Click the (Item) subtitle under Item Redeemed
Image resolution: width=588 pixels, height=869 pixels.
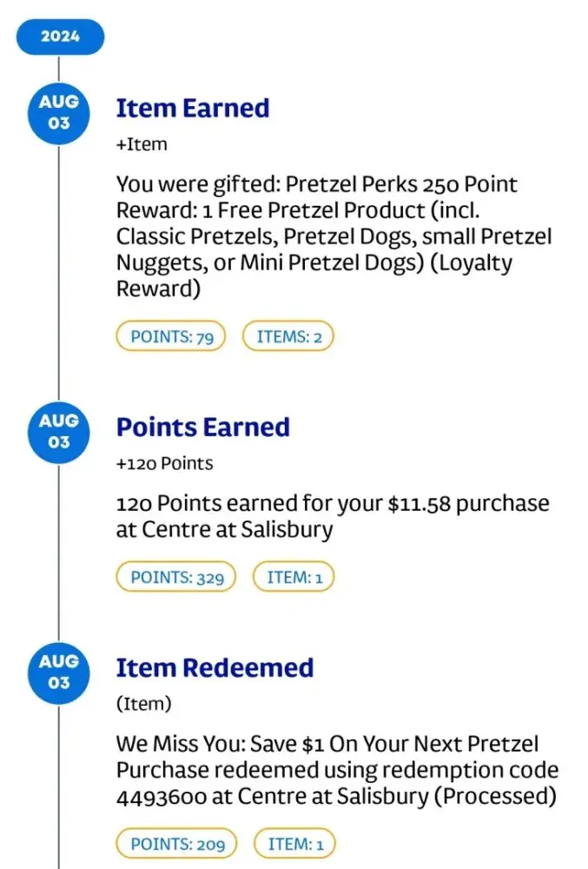[143, 705]
